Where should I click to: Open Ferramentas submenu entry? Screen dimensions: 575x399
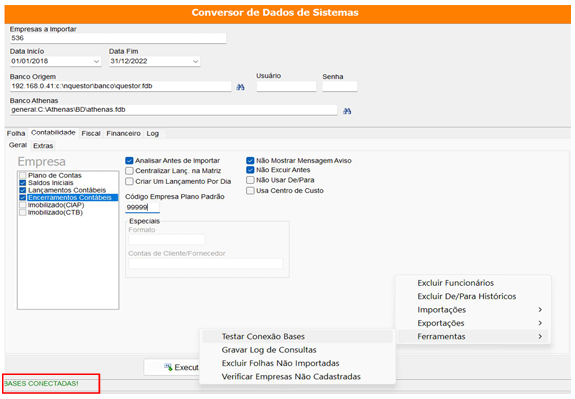[x=473, y=337]
